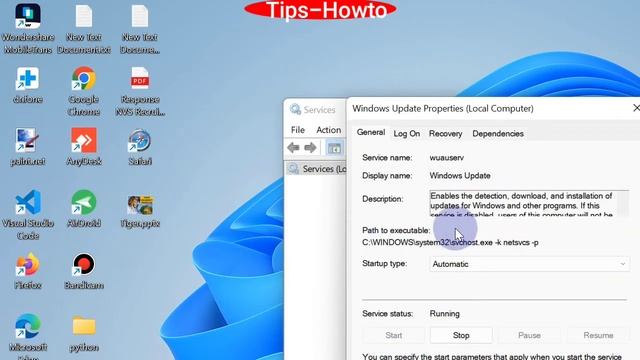Image resolution: width=640 pixels, height=360 pixels.
Task: Launch drfone desktop shortcut
Action: pos(28,85)
